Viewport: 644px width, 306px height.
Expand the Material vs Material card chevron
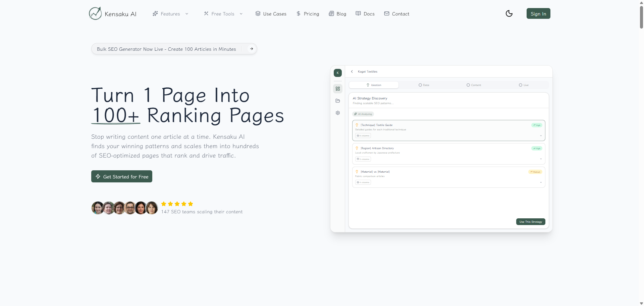click(541, 182)
